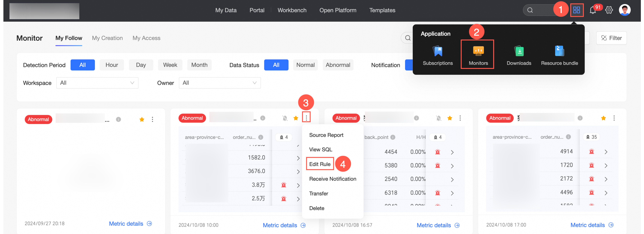Screen dimensions: 644x234
Task: Unfollow star on the 2024/10/08 10:00 card
Action: [x=296, y=118]
